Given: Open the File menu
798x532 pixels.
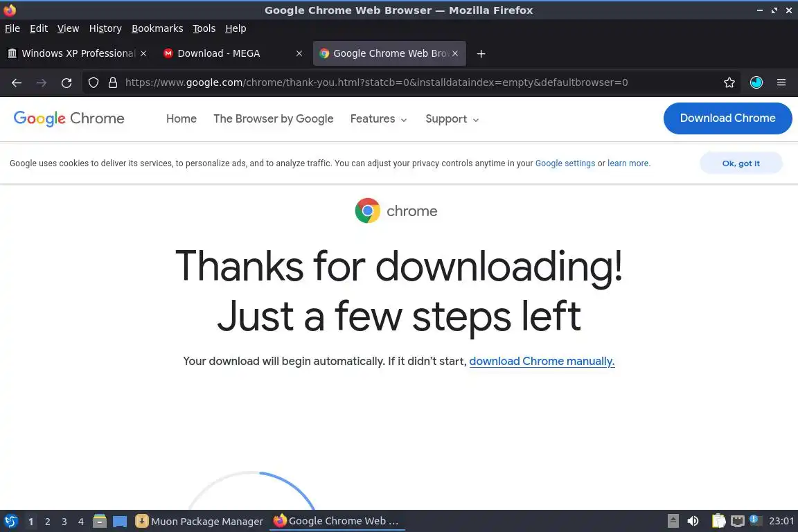Looking at the screenshot, I should [x=12, y=28].
